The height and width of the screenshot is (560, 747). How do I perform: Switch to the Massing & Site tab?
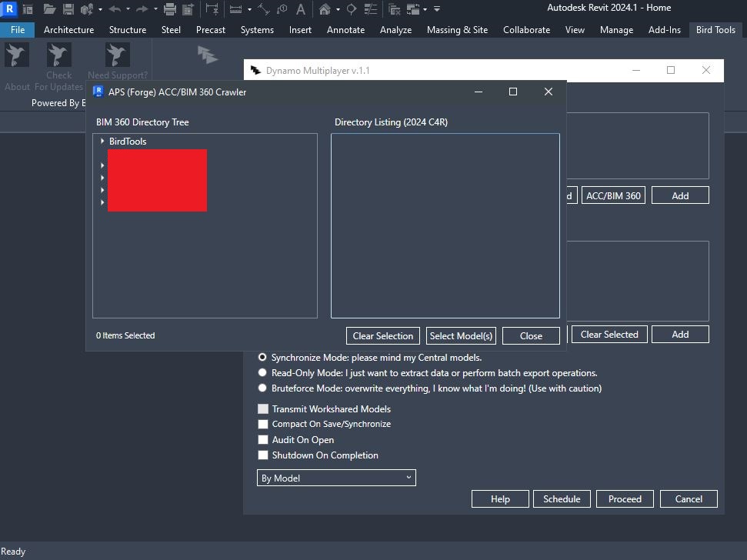[x=457, y=29]
